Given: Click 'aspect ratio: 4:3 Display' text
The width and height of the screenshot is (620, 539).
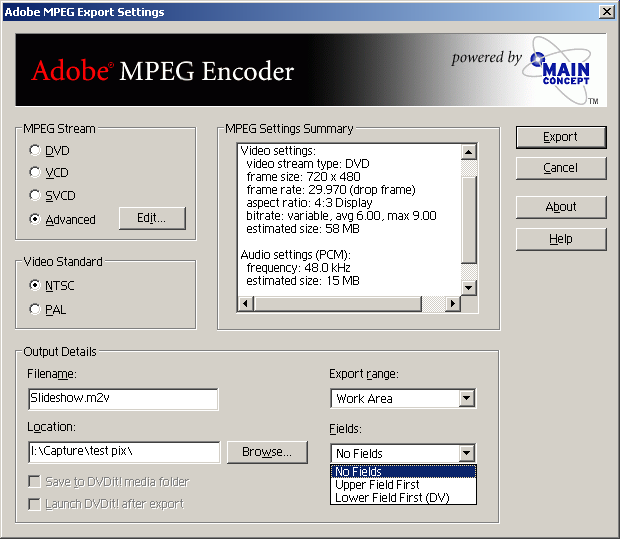Looking at the screenshot, I should pos(309,203).
